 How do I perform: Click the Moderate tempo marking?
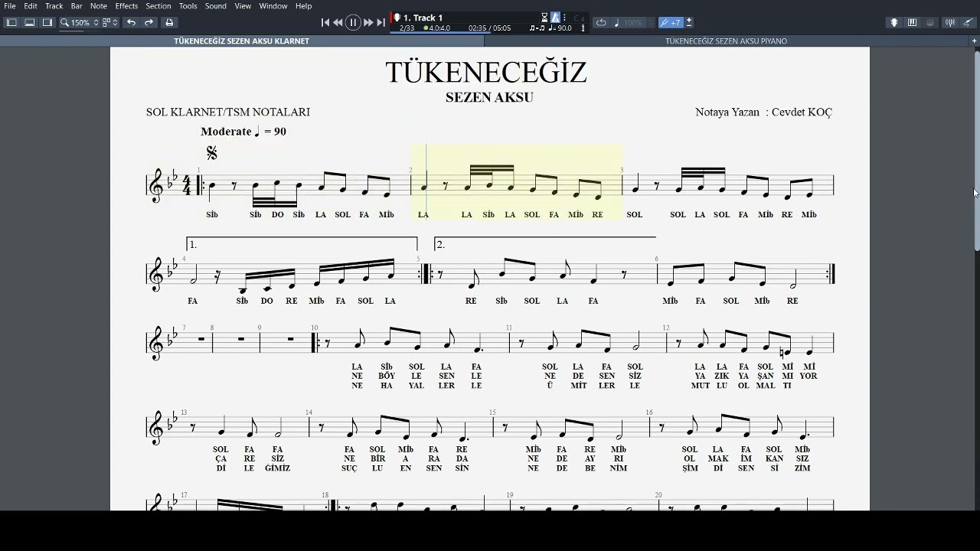[243, 132]
